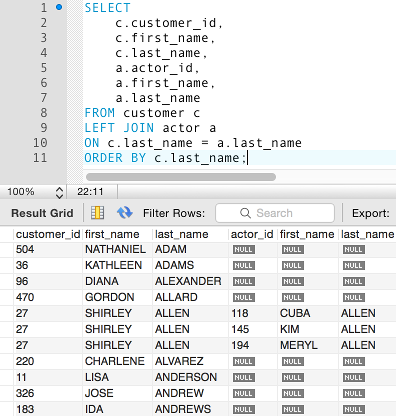Click the Export label
The height and width of the screenshot is (416, 396).
tap(371, 213)
